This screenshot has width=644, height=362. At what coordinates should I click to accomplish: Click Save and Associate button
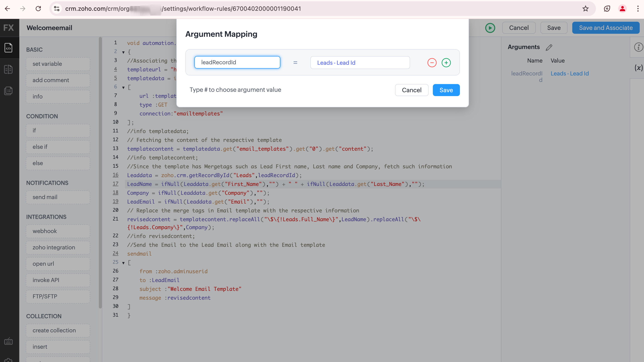[606, 28]
